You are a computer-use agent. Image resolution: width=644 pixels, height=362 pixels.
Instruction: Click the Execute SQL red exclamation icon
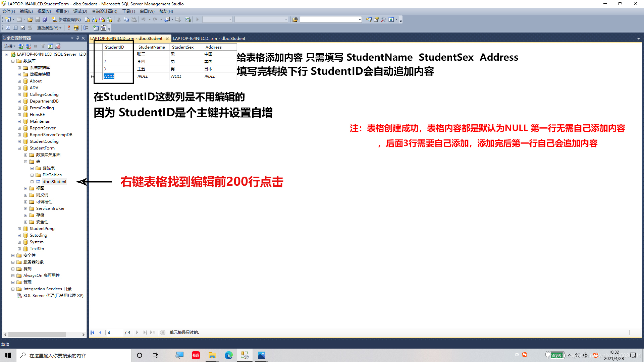pyautogui.click(x=69, y=28)
